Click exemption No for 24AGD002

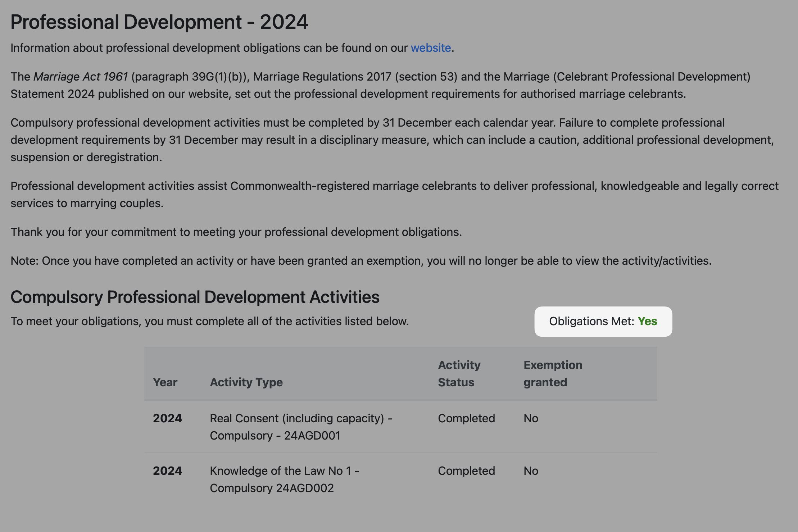point(531,471)
